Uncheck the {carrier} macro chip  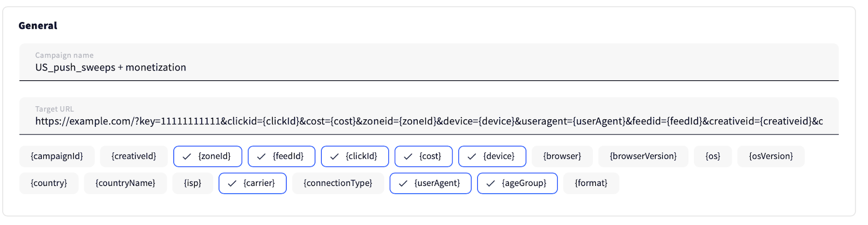(252, 183)
